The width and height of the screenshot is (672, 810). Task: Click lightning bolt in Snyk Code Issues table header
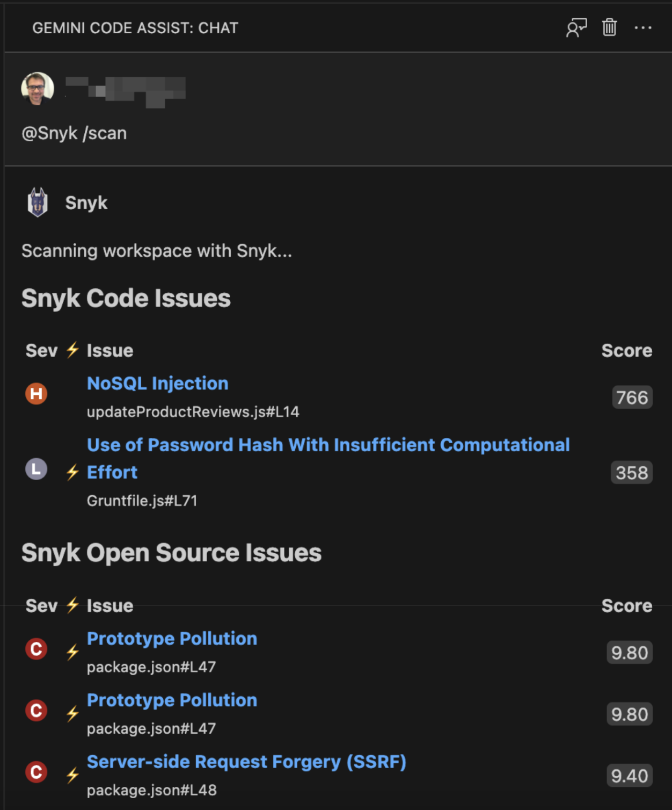tap(72, 350)
